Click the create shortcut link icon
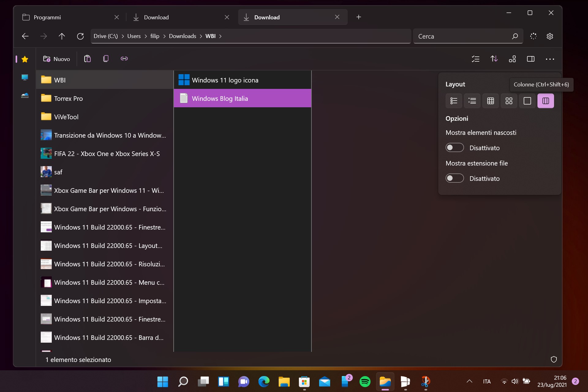 (124, 59)
